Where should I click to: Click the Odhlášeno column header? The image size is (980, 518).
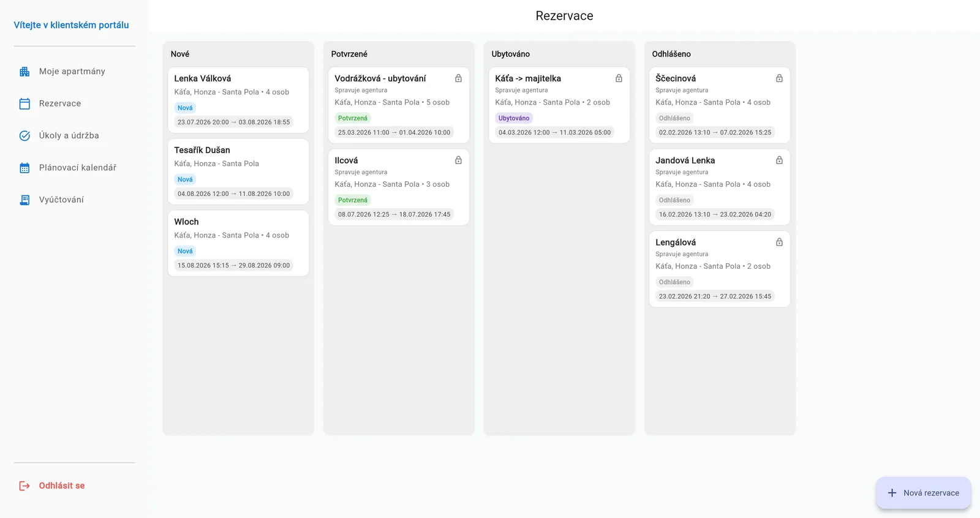point(671,54)
